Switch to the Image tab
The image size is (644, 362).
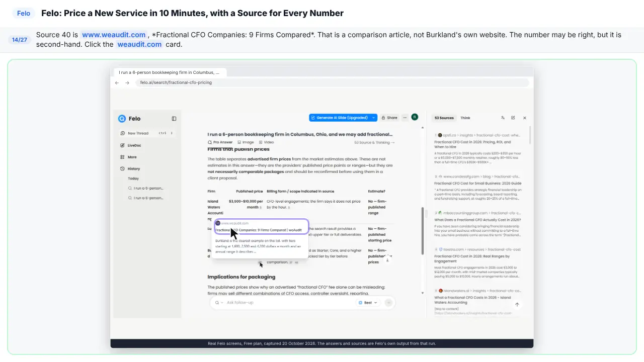click(x=246, y=142)
